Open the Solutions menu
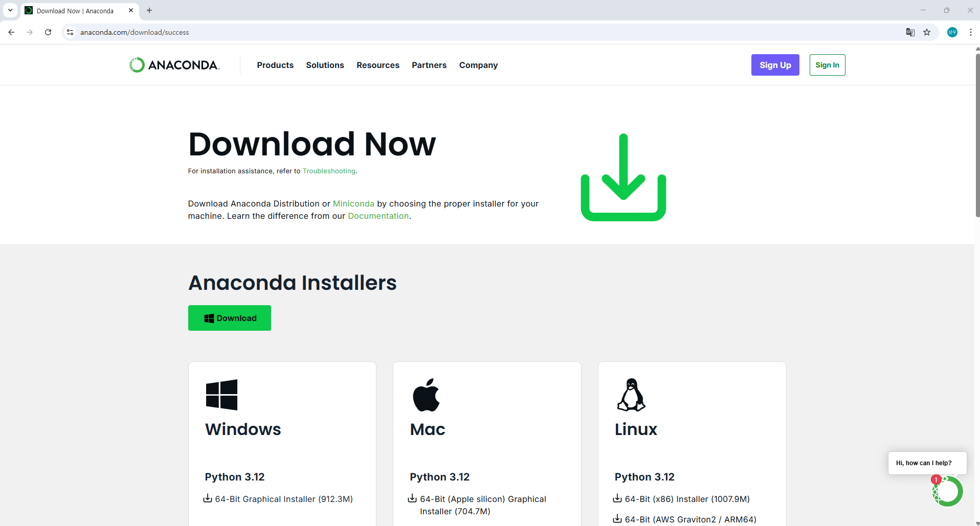This screenshot has width=980, height=526. coord(325,65)
